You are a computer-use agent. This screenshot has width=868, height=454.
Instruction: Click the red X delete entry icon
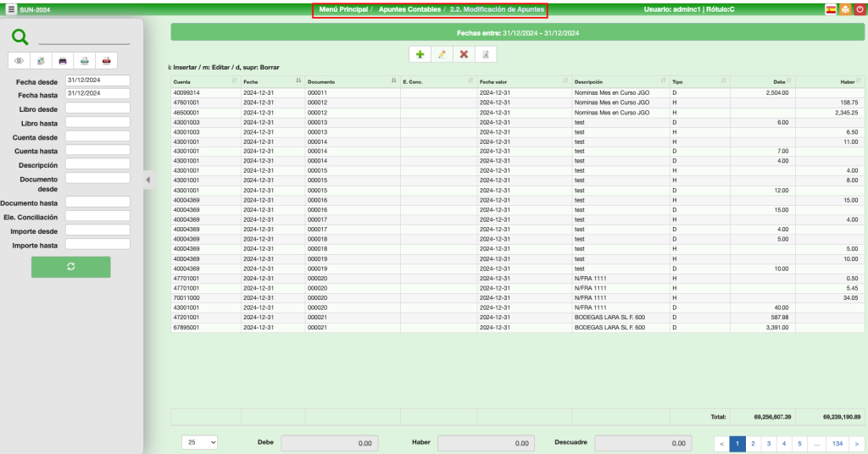pyautogui.click(x=464, y=54)
